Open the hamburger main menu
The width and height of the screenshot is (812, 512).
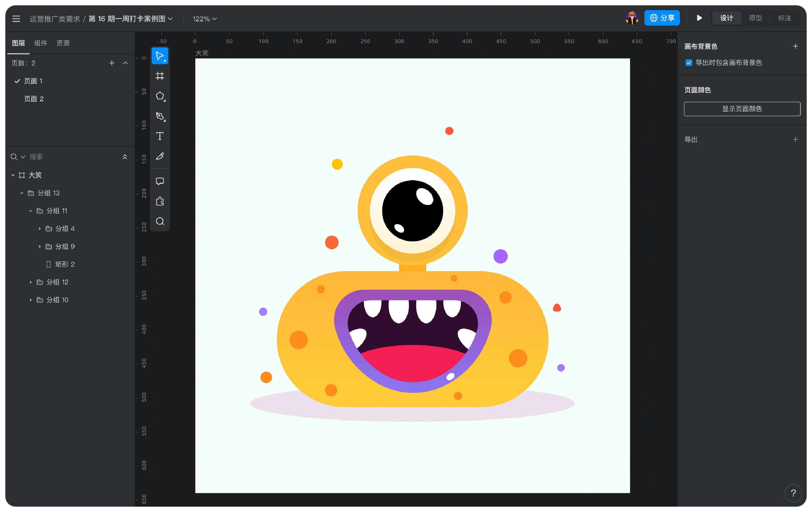[x=16, y=19]
